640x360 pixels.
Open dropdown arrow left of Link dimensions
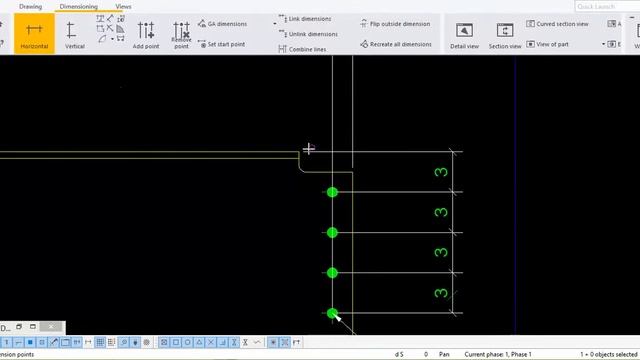275,24
